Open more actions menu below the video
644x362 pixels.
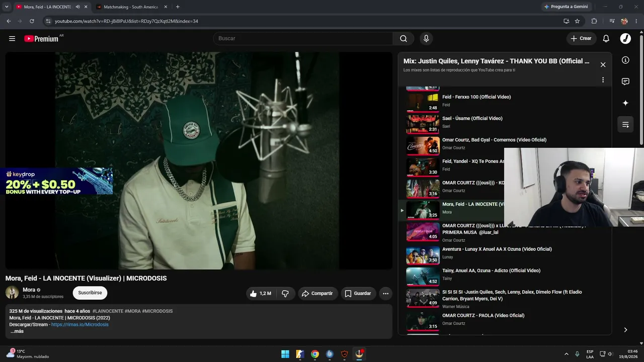385,294
